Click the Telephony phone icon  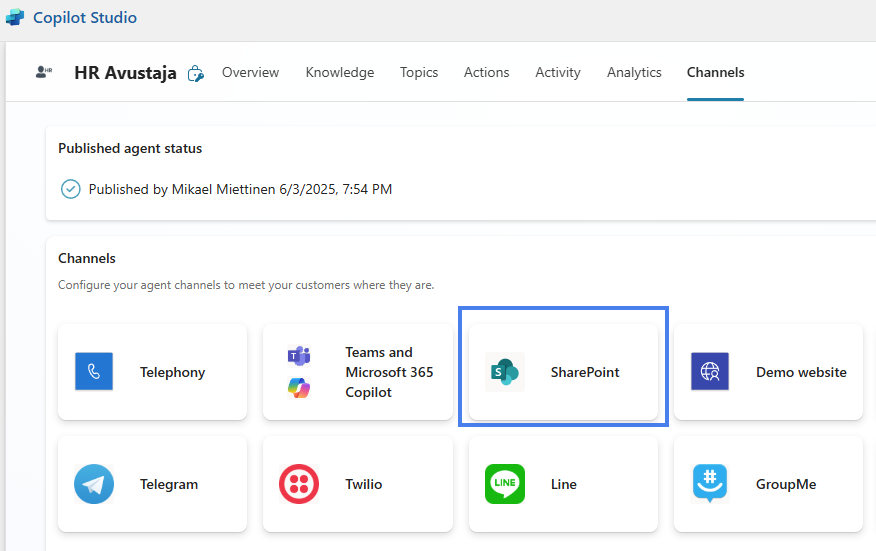[x=94, y=371]
